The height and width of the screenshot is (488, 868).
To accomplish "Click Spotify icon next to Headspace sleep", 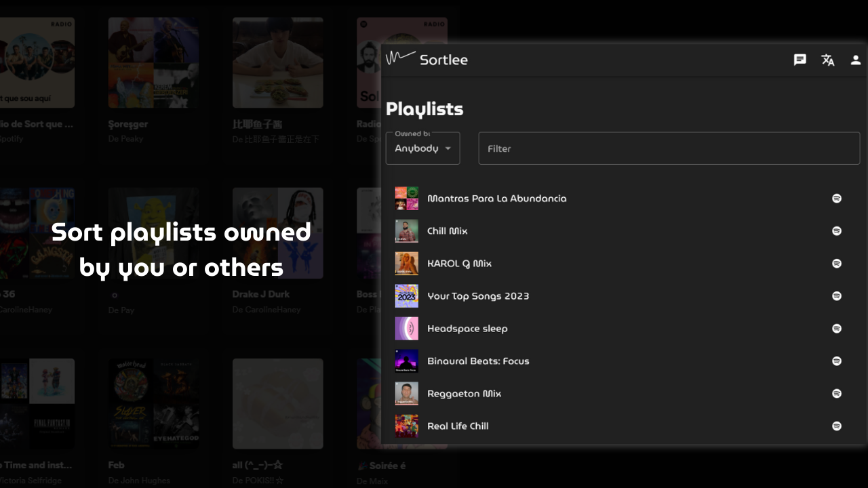I will click(x=837, y=329).
